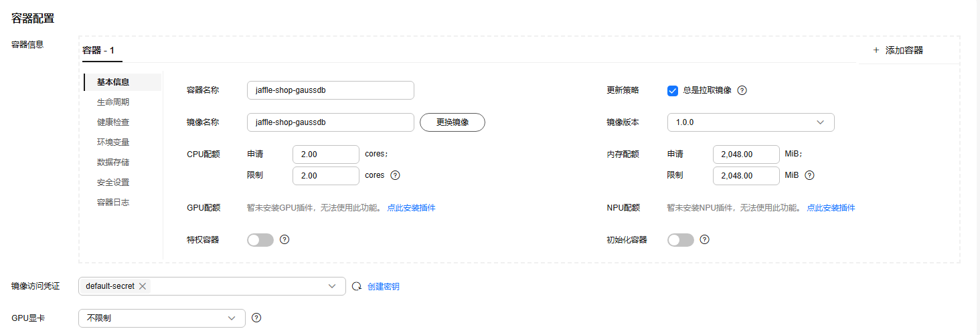Remove the default-secret tag
The image size is (980, 335).
142,286
